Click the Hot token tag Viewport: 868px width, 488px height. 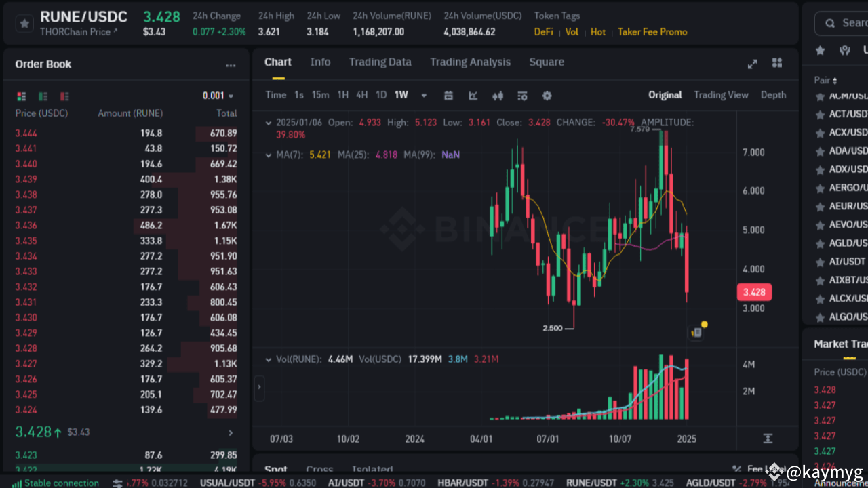click(598, 32)
